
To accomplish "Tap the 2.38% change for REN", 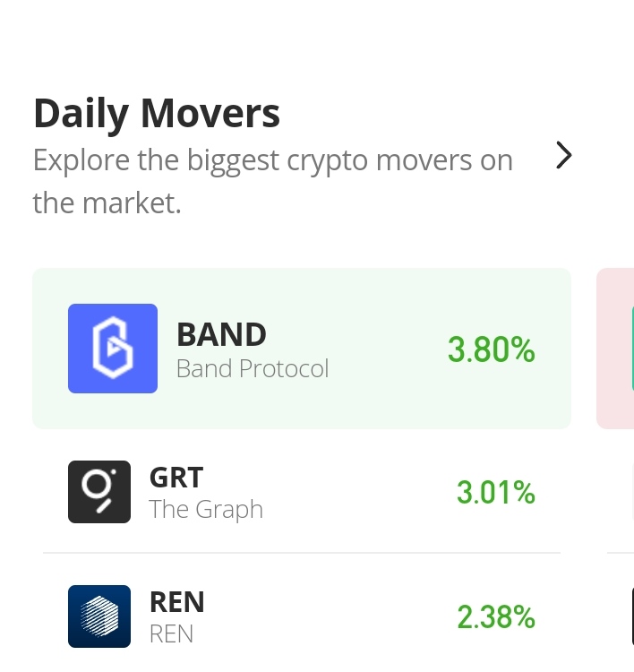I will coord(496,617).
